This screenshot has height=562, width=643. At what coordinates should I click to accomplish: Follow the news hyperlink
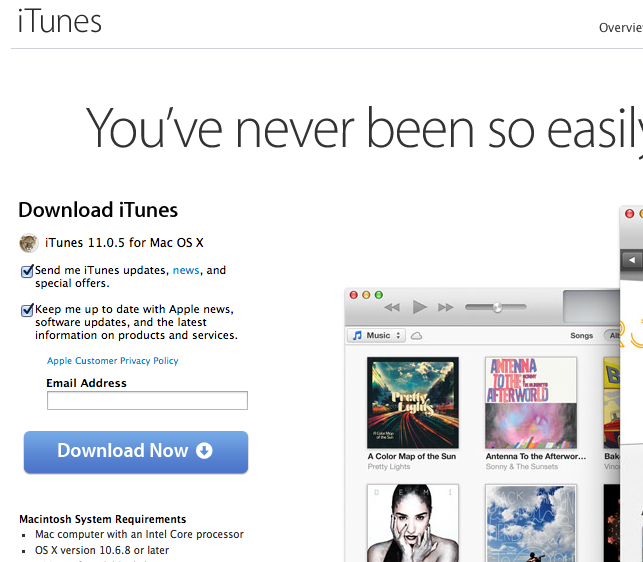pos(186,270)
